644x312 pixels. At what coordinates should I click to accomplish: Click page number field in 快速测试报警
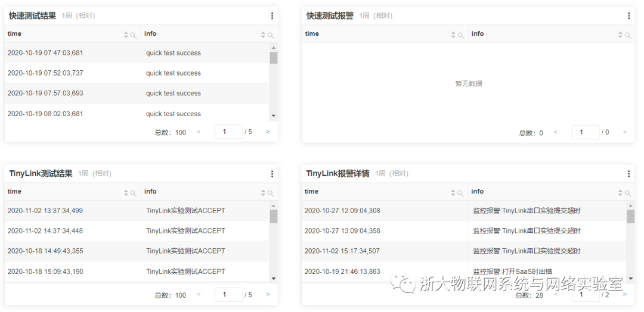click(x=586, y=132)
